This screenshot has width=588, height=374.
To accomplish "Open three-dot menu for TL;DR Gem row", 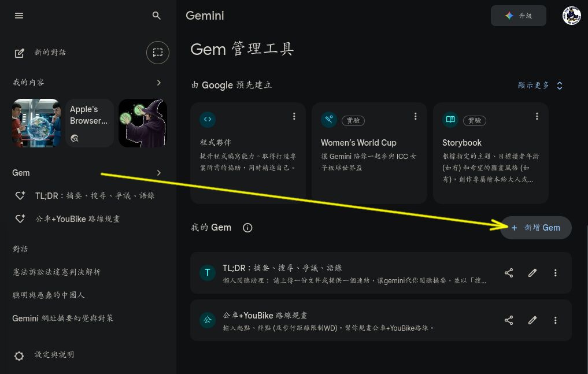I will [x=555, y=273].
